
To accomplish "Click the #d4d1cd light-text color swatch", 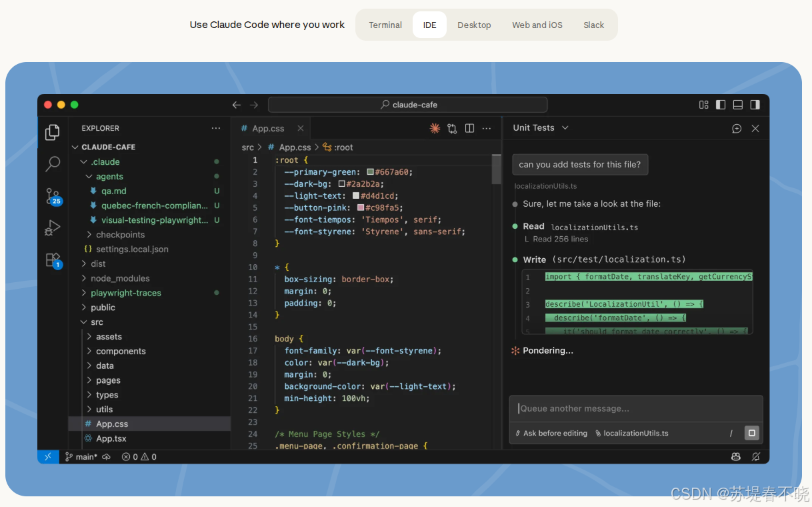I will (356, 196).
